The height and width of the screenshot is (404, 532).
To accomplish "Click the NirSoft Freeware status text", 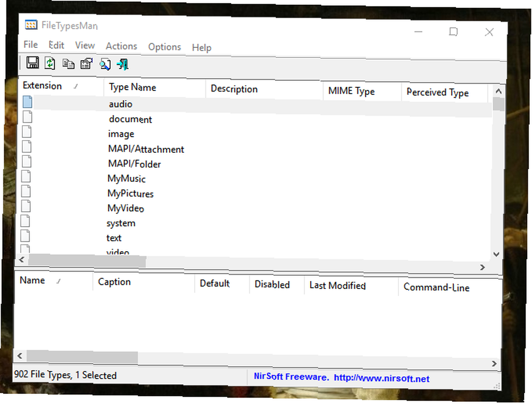I will coord(291,377).
